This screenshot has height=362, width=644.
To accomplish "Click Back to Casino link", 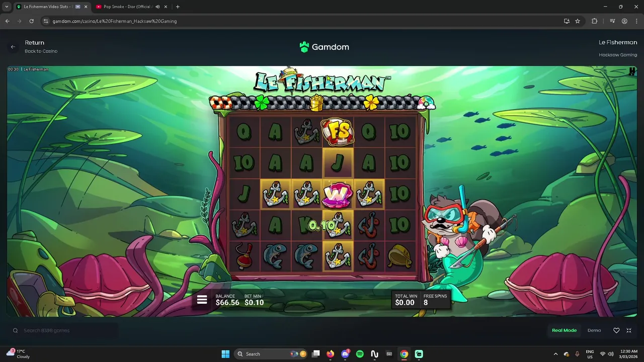I will tap(41, 51).
